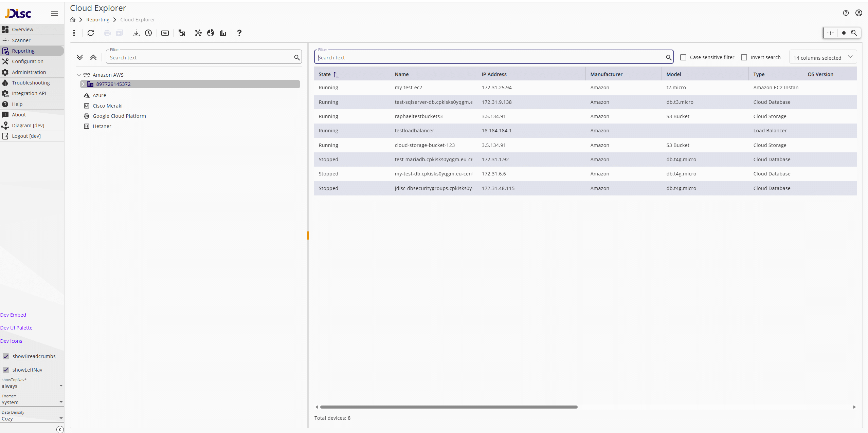Collapse the Amazon AWS tree node
The image size is (868, 433).
click(79, 75)
